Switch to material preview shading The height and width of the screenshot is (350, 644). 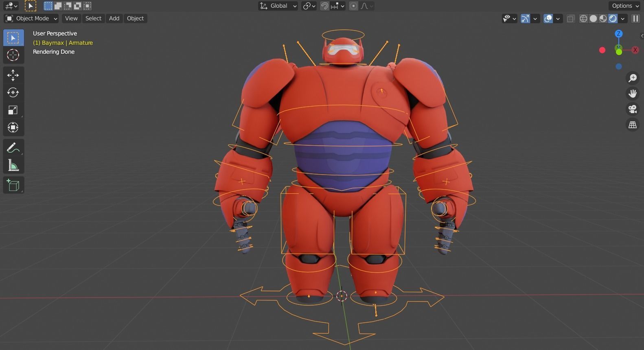tap(603, 18)
